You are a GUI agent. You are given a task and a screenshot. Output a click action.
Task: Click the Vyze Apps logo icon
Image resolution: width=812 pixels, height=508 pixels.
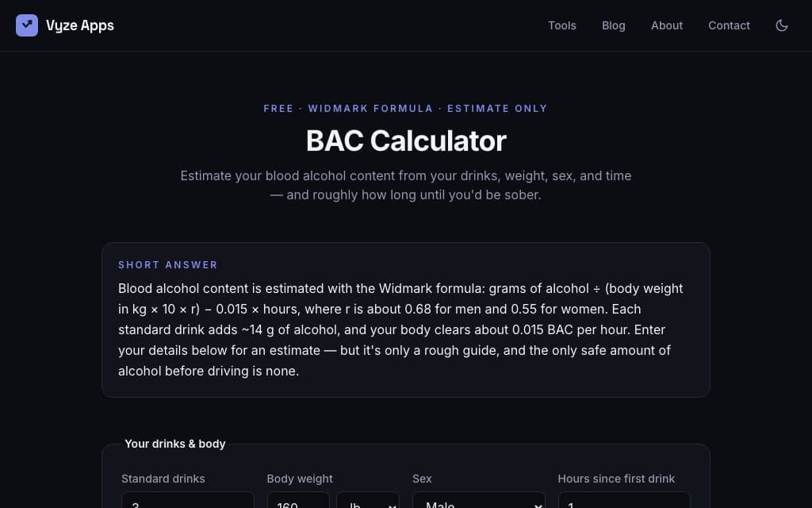pyautogui.click(x=27, y=25)
